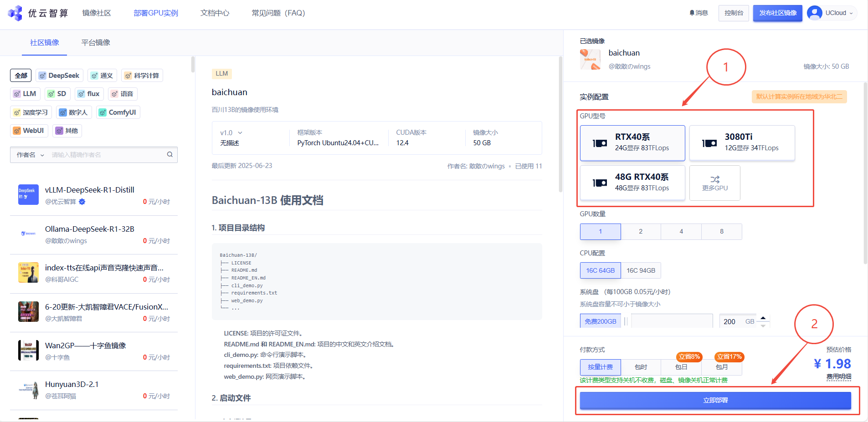Set GPU数量 to 8
This screenshot has height=422, width=868.
tap(722, 232)
